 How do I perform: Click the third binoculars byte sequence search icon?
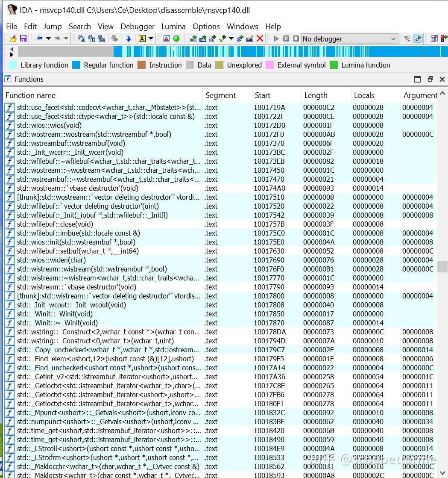click(101, 39)
